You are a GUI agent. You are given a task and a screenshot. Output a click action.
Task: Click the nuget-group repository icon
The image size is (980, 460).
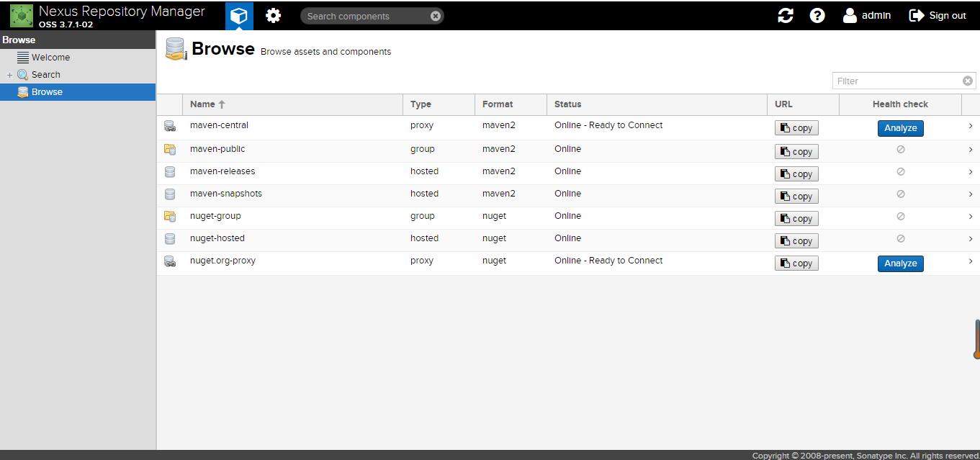[x=170, y=217]
